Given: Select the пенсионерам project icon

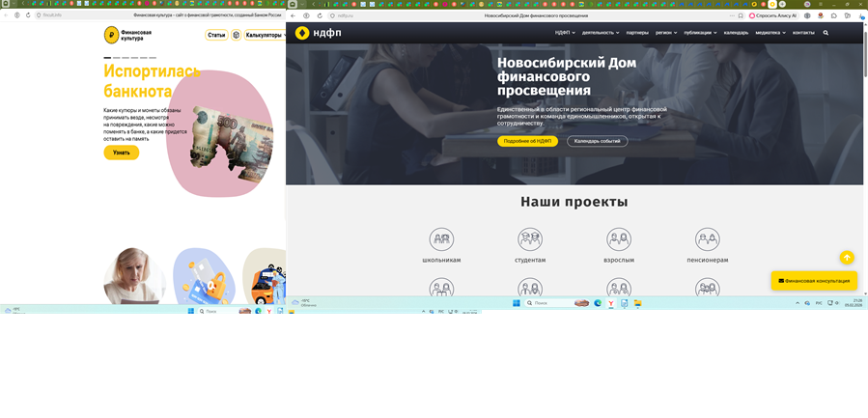Looking at the screenshot, I should tap(708, 238).
